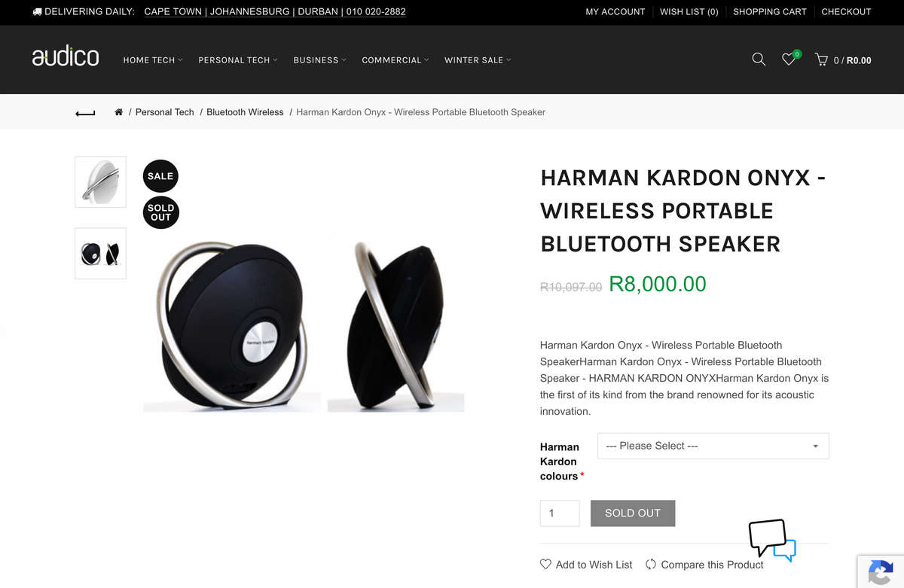This screenshot has width=904, height=588.
Task: Click the heart icon beside Add to Wish List
Action: 545,564
